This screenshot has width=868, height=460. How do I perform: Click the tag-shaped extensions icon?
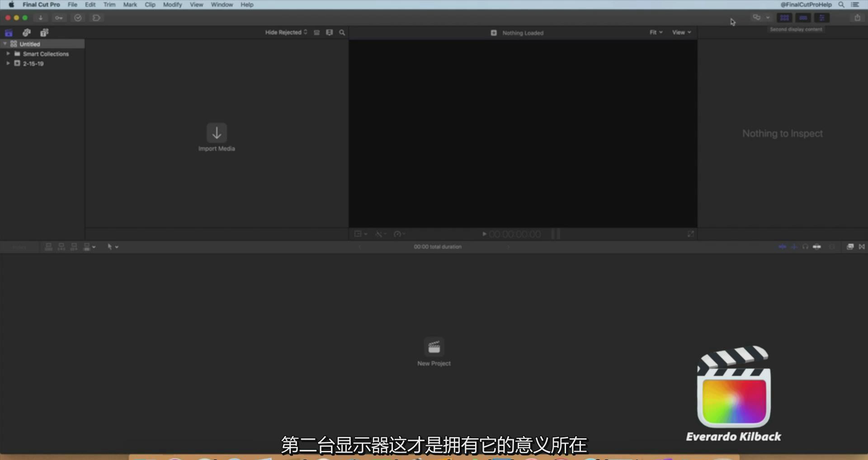[96, 18]
